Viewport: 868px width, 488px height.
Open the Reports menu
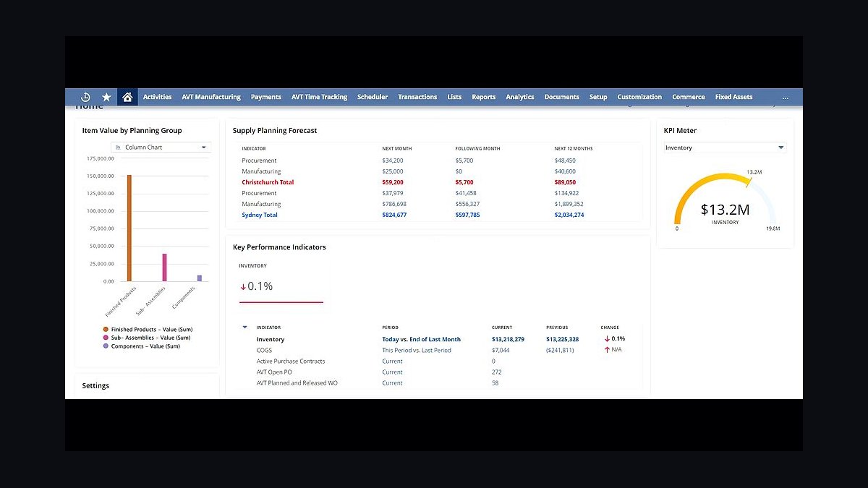(x=484, y=97)
